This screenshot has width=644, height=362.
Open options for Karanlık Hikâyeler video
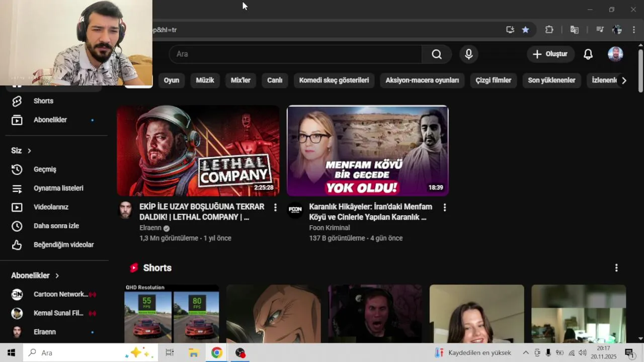[444, 207]
